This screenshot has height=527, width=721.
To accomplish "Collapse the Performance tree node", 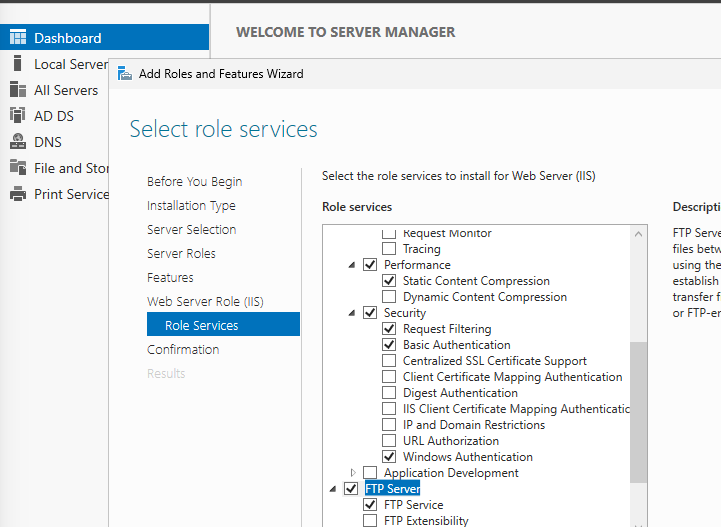I will [352, 265].
